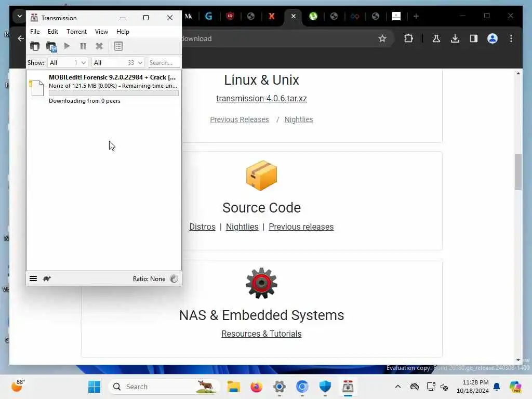Click the torrent download progress bar

(114, 94)
